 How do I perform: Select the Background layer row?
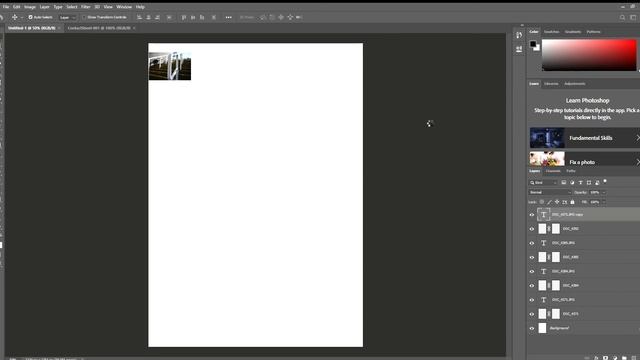584,328
